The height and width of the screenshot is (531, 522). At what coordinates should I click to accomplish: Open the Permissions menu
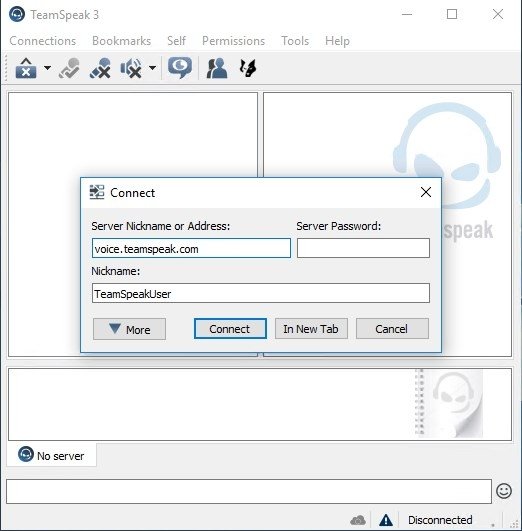[233, 41]
